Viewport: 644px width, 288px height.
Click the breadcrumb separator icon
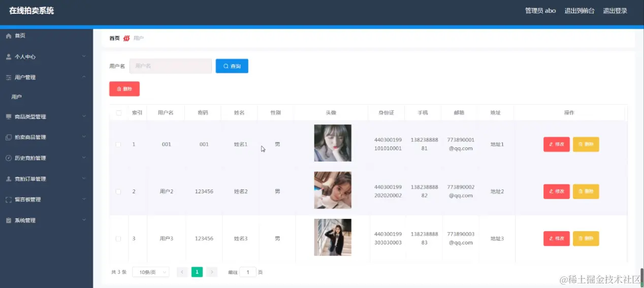pyautogui.click(x=126, y=38)
